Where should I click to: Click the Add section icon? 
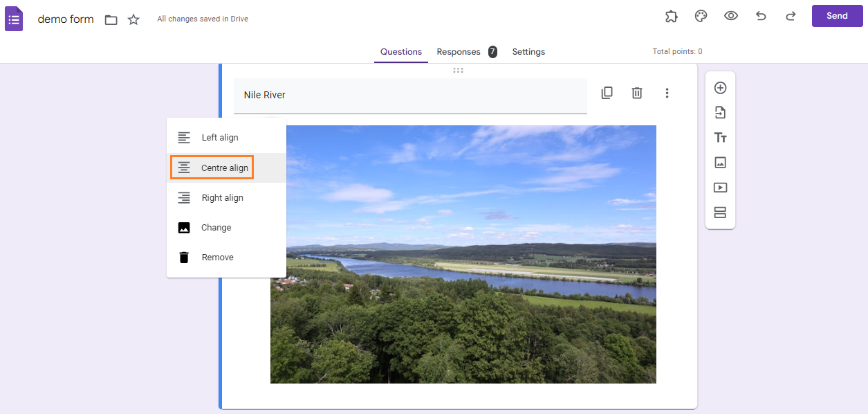point(720,213)
